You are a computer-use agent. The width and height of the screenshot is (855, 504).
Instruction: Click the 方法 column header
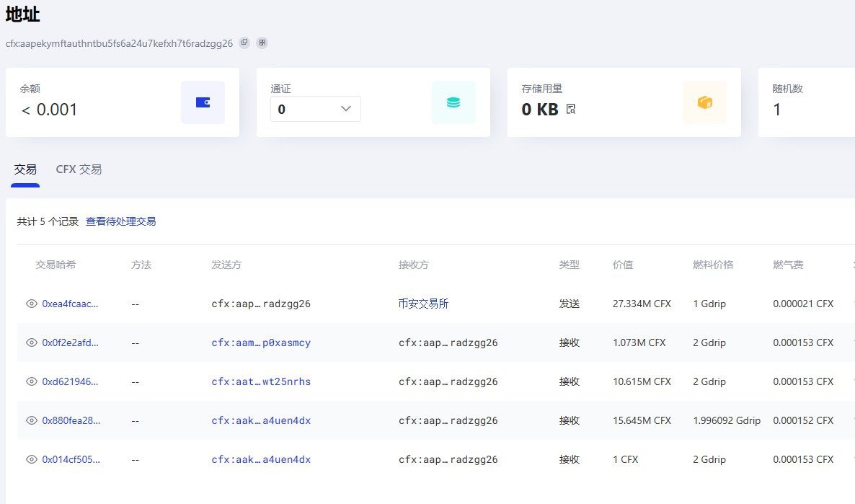pyautogui.click(x=141, y=265)
